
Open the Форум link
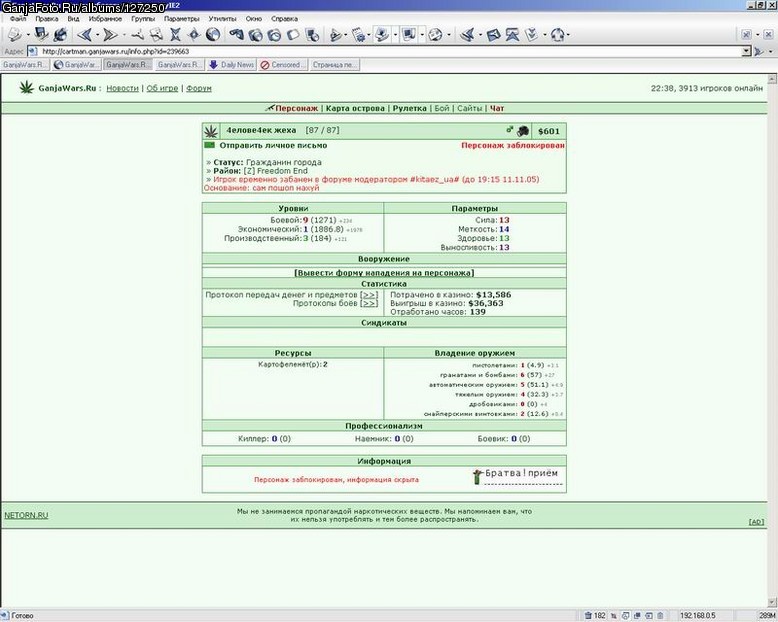(x=198, y=88)
